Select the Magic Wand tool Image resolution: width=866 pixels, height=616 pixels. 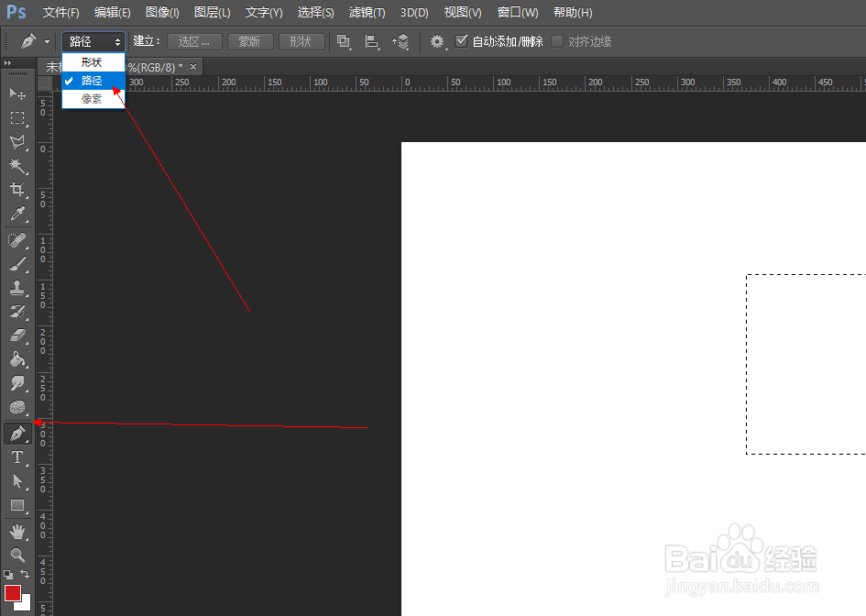(x=17, y=165)
